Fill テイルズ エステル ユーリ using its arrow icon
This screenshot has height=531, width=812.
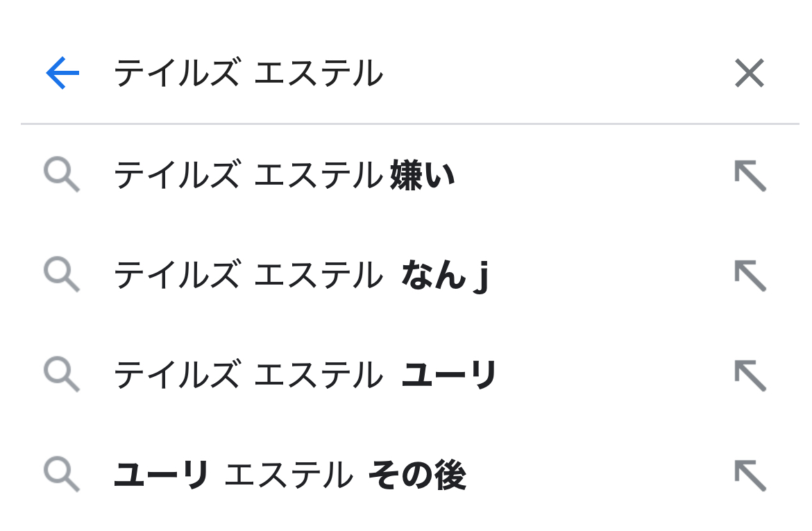(x=750, y=376)
